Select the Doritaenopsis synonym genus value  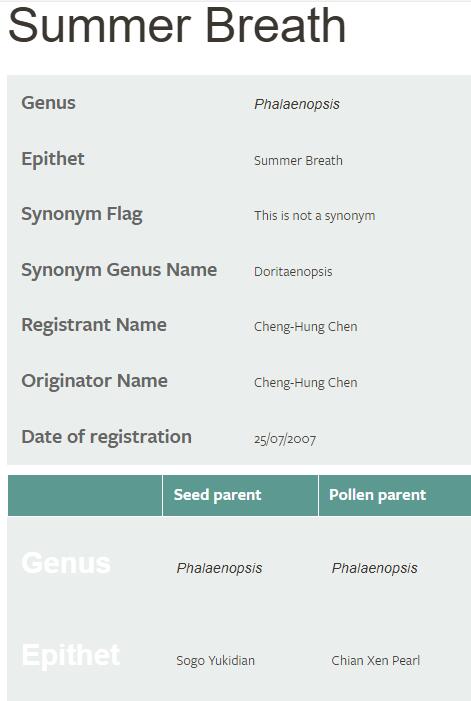293,271
